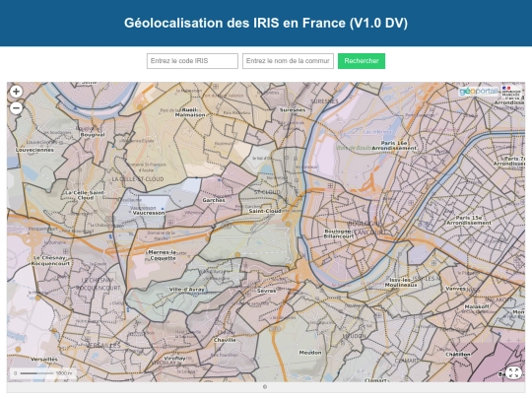
Task: Click the Chaville label on the map
Action: [x=225, y=340]
